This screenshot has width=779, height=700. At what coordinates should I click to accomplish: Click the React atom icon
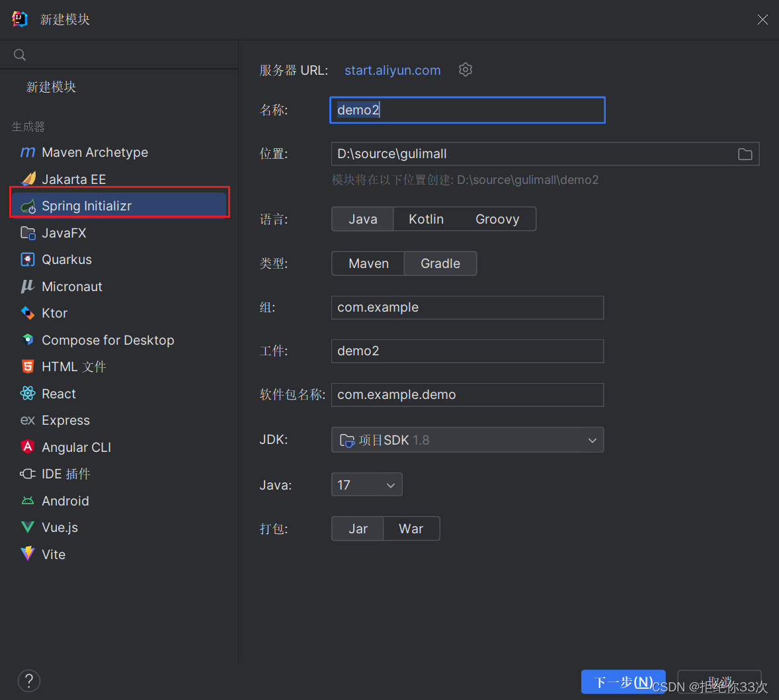coord(28,394)
